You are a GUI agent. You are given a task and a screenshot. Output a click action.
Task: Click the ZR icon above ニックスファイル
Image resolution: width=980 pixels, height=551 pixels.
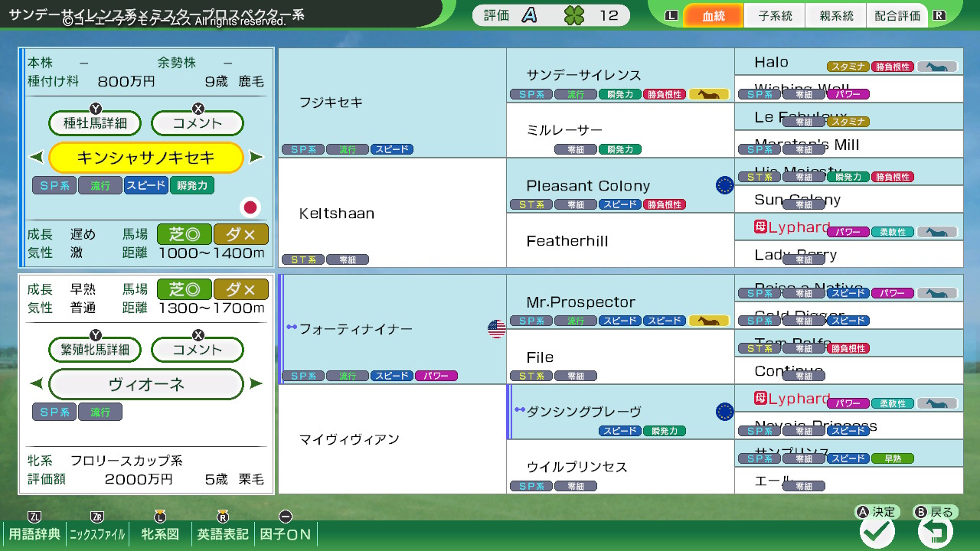pos(96,517)
